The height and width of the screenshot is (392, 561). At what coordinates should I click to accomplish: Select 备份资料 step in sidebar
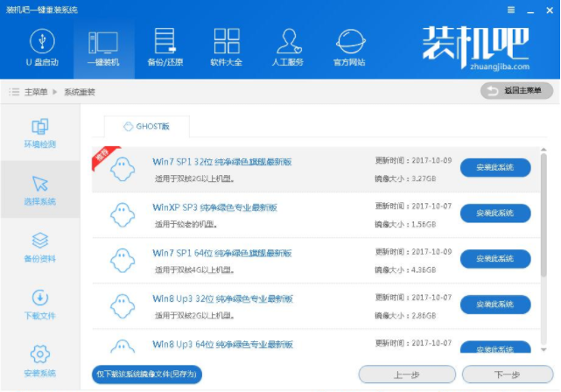point(39,247)
